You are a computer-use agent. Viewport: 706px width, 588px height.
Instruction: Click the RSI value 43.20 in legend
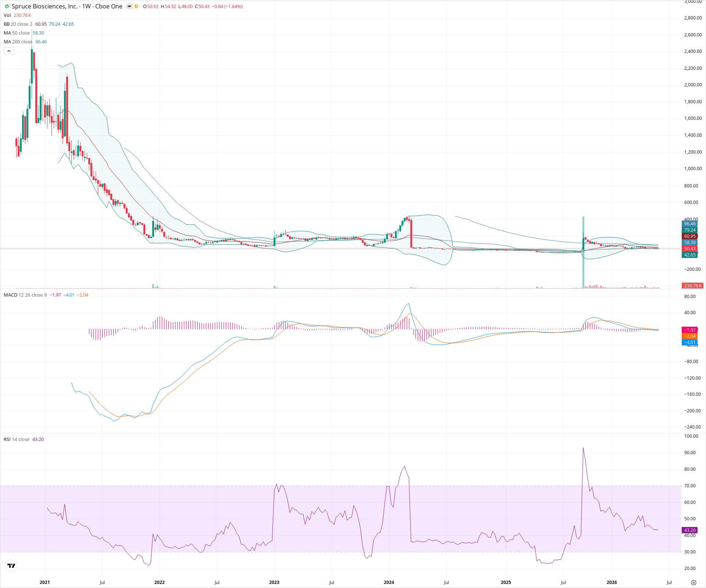pyautogui.click(x=38, y=439)
